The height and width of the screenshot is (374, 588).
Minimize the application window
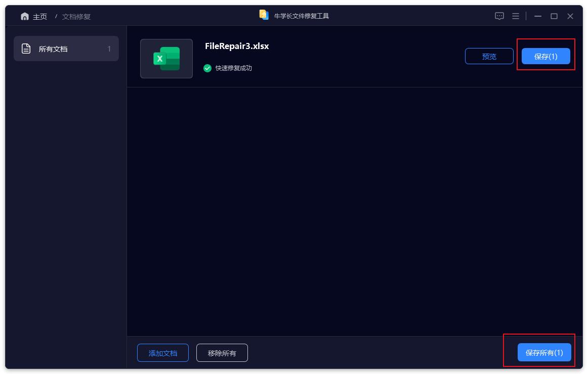[537, 16]
